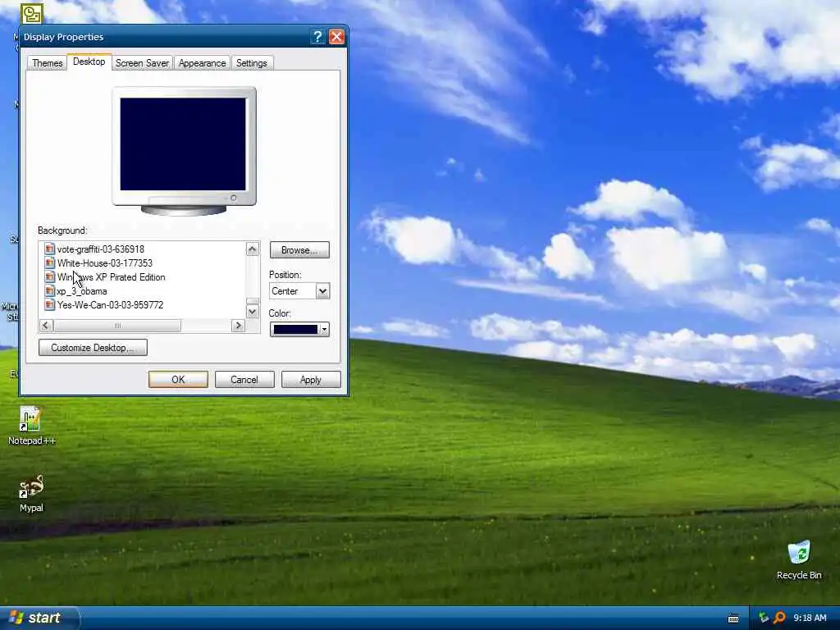
Task: Click the horizontal scroll right arrow
Action: coord(239,325)
